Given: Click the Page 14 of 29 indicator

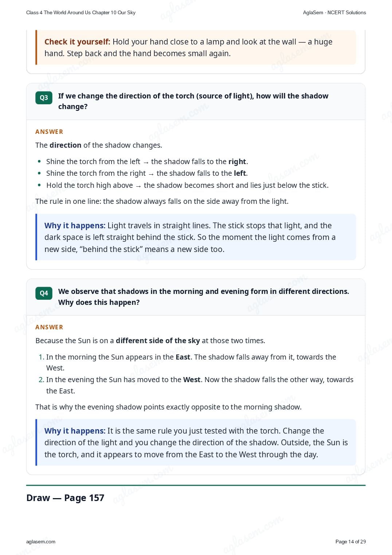Looking at the screenshot, I should tap(350, 542).
